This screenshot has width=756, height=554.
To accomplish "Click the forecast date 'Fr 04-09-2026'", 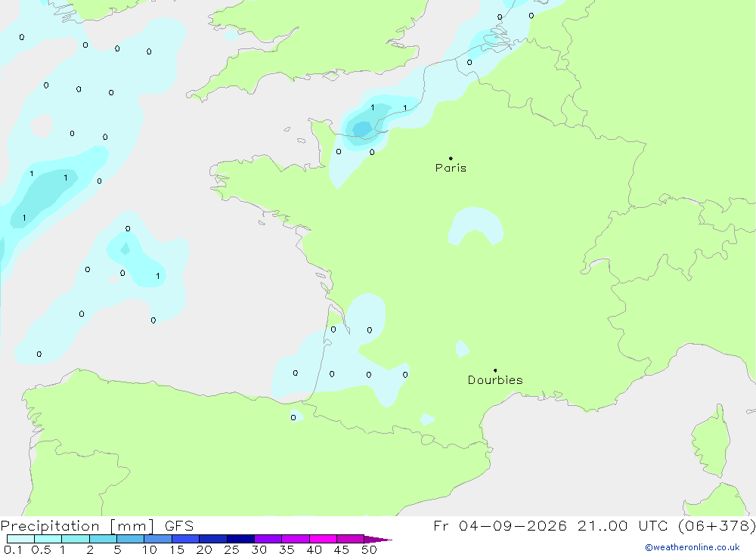I will pyautogui.click(x=500, y=526).
